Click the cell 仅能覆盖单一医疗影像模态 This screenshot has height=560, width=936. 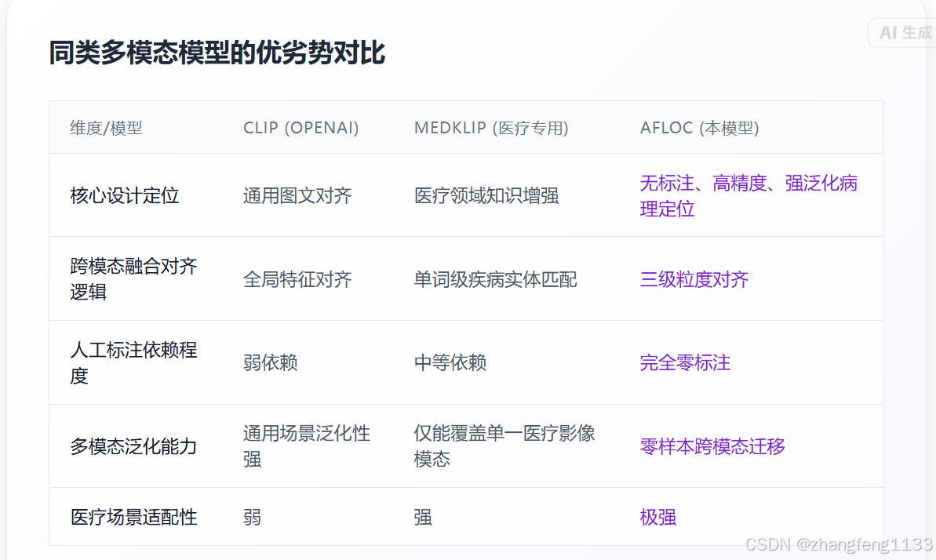click(504, 446)
